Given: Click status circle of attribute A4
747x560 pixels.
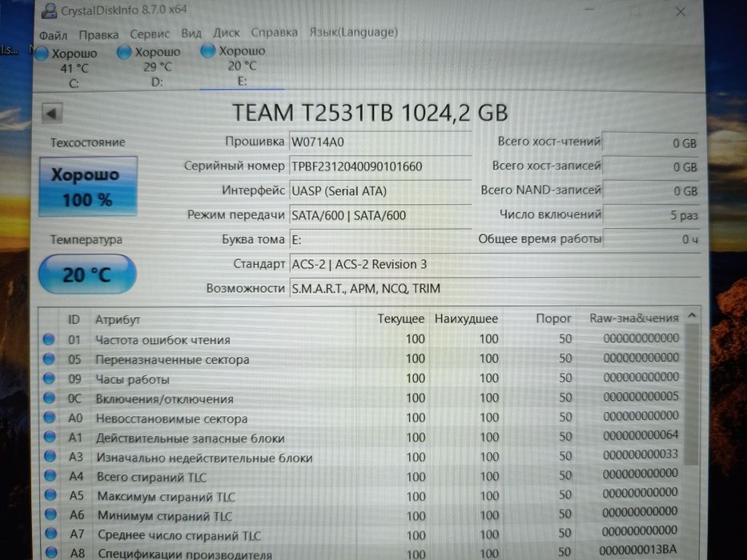Looking at the screenshot, I should tap(50, 476).
